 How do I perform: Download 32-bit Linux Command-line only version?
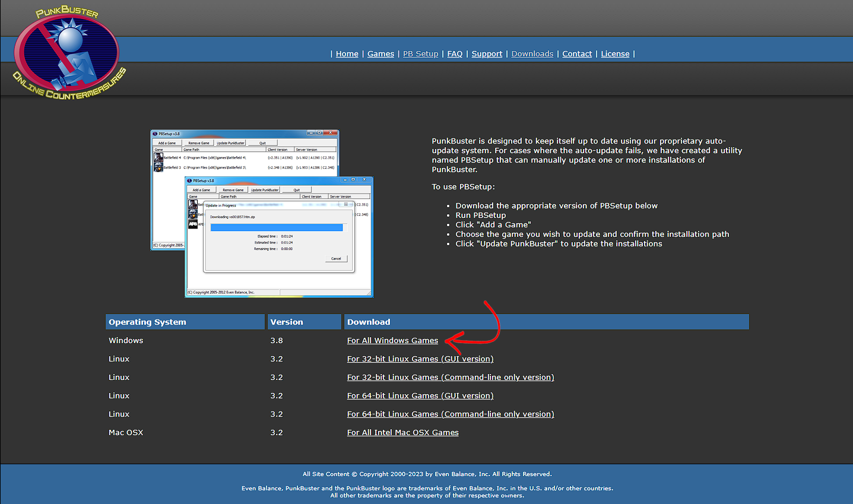pos(451,378)
